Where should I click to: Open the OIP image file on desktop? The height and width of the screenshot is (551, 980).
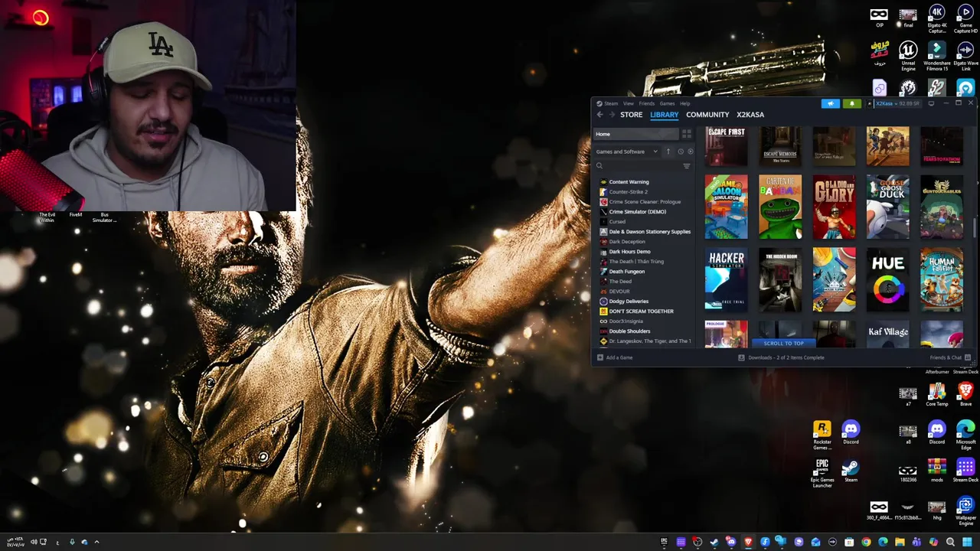[879, 18]
